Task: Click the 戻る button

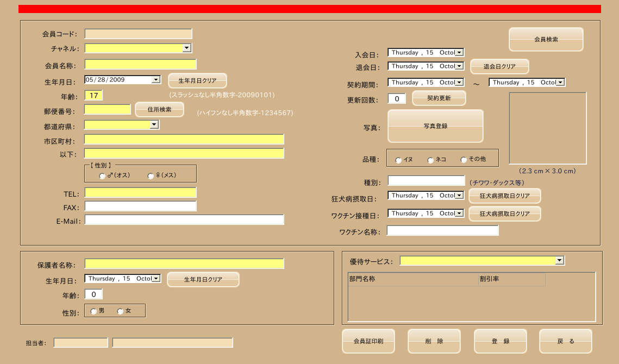Action: [566, 341]
